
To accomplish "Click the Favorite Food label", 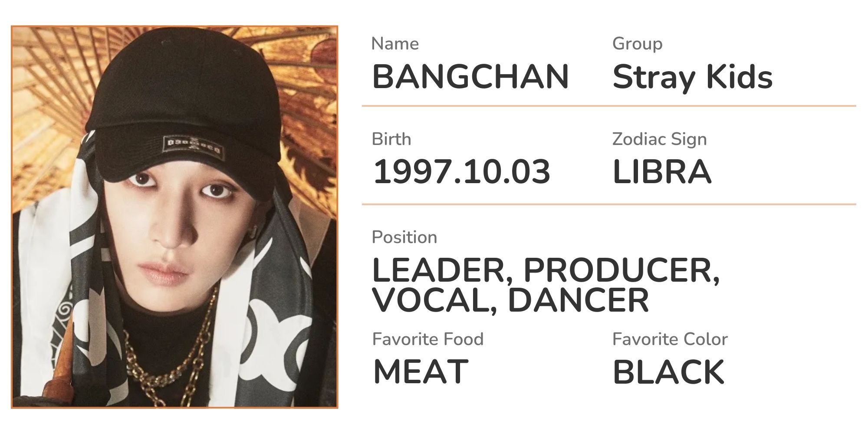I will tap(427, 339).
